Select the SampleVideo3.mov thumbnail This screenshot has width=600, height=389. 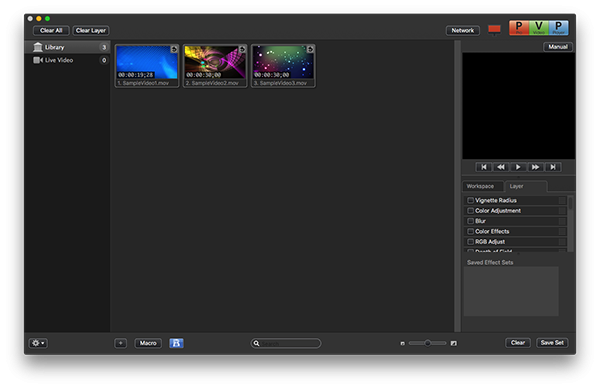(x=283, y=66)
